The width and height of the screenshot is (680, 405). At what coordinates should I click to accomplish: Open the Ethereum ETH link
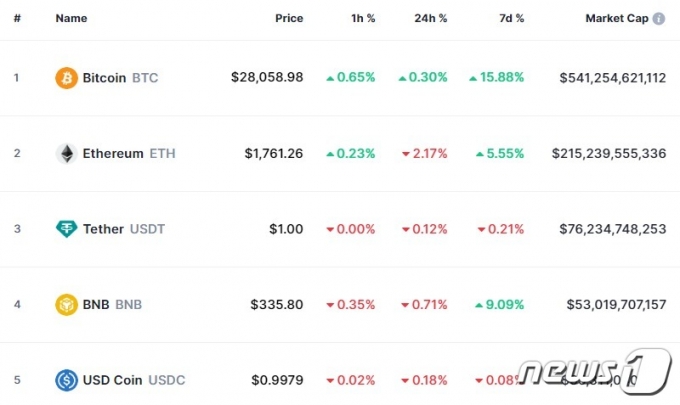click(x=129, y=154)
